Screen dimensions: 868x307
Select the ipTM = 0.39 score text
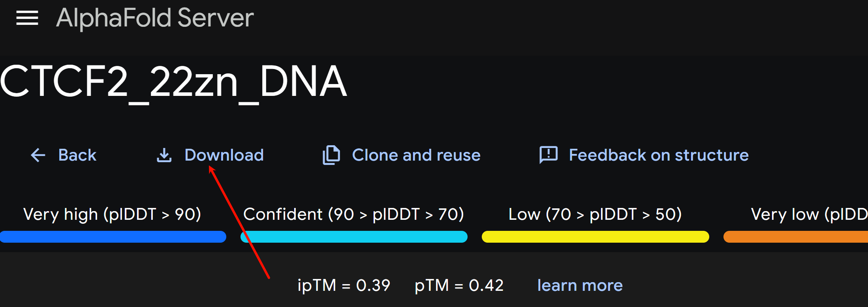(344, 285)
